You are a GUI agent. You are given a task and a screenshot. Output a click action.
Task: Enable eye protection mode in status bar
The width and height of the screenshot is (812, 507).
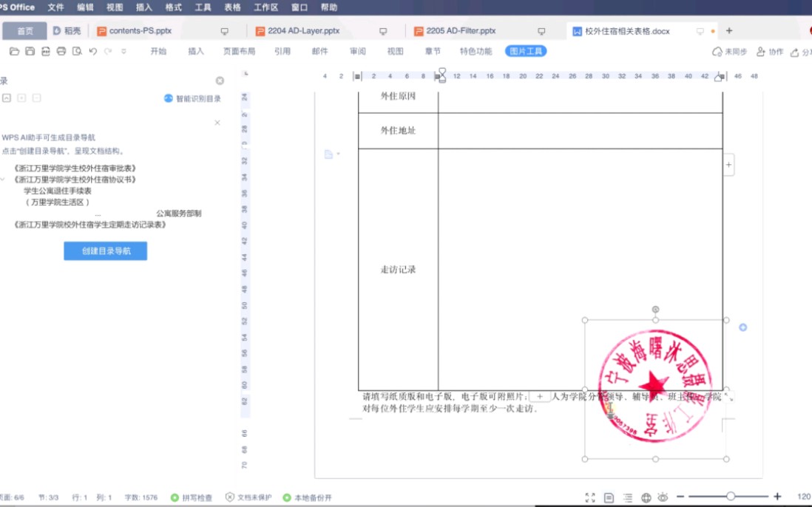(x=663, y=497)
